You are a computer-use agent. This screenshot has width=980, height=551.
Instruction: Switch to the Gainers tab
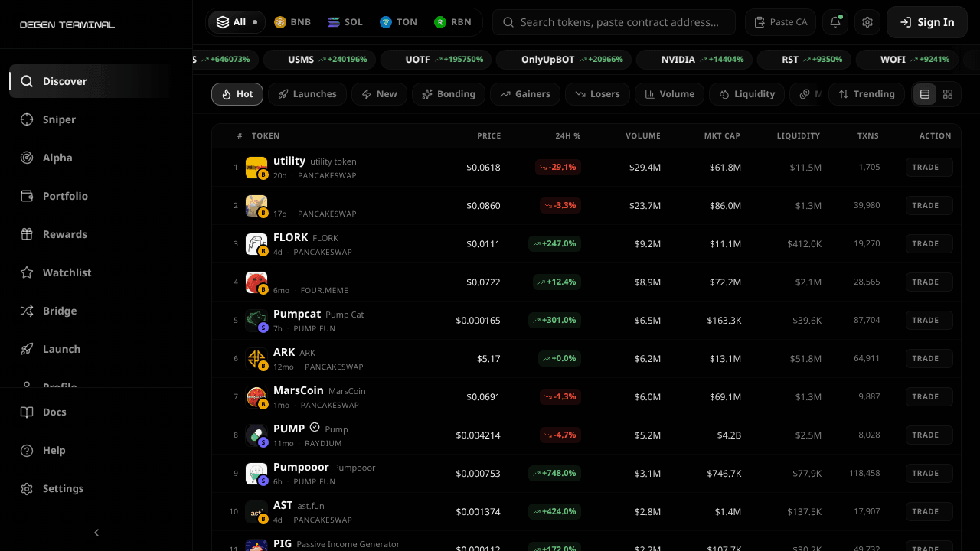[x=525, y=94]
